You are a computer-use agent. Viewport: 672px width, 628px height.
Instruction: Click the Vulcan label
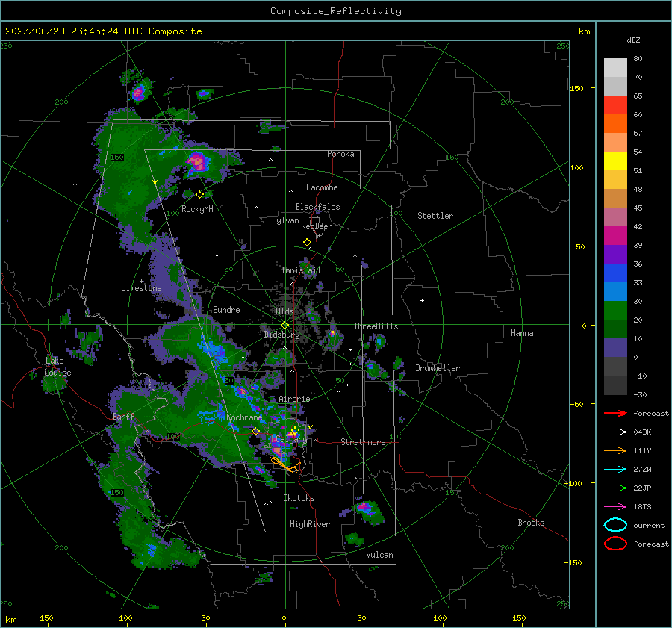pos(380,555)
